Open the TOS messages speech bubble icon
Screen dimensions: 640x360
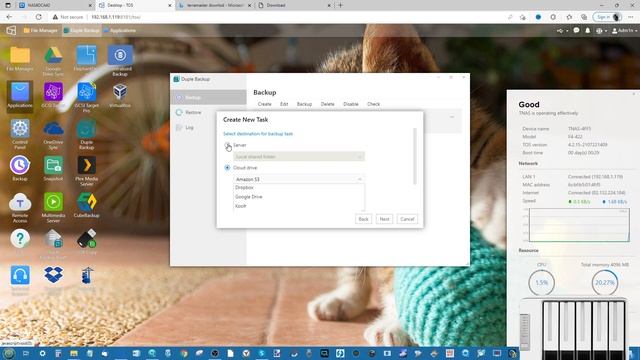(x=576, y=30)
